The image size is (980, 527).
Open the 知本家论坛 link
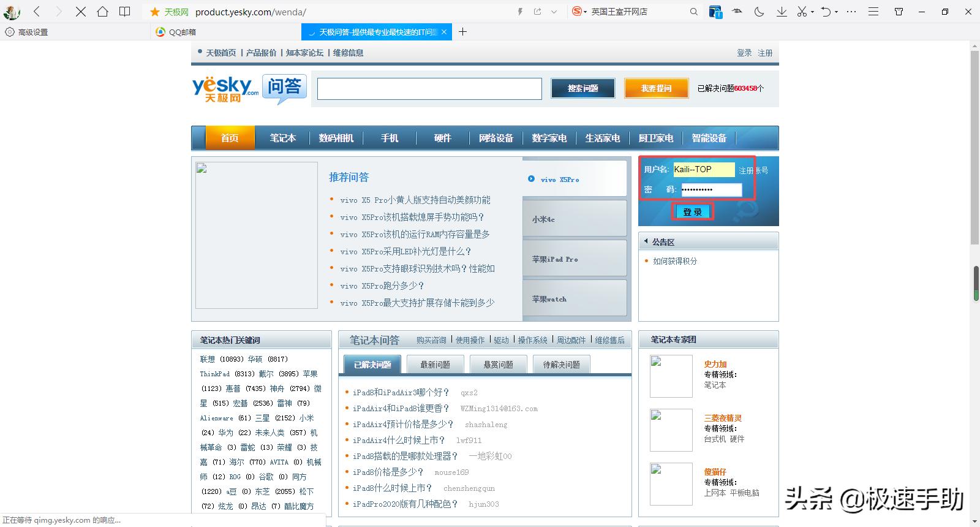tap(304, 53)
